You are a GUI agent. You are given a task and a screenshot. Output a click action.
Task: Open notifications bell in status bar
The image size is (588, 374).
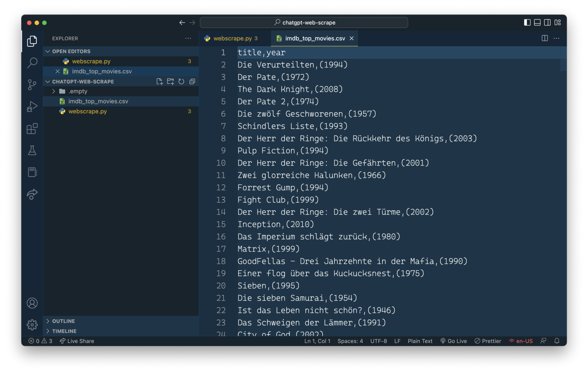[x=557, y=341]
